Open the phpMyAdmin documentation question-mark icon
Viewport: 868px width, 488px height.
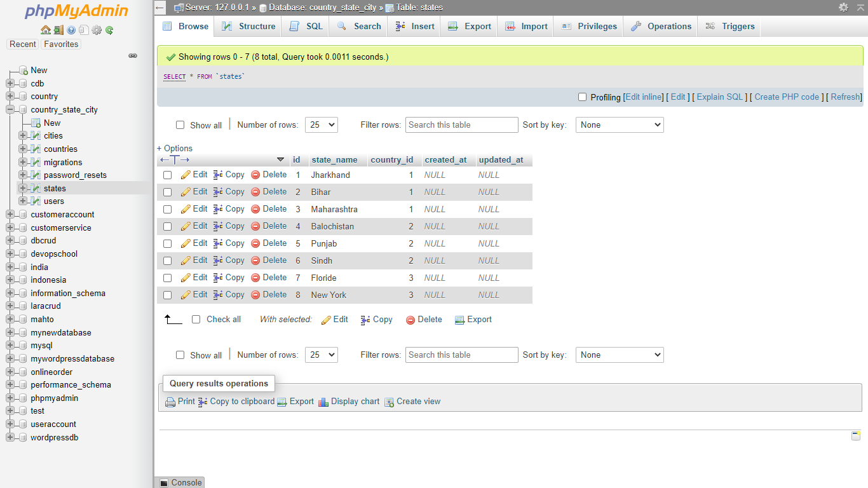pyautogui.click(x=71, y=30)
